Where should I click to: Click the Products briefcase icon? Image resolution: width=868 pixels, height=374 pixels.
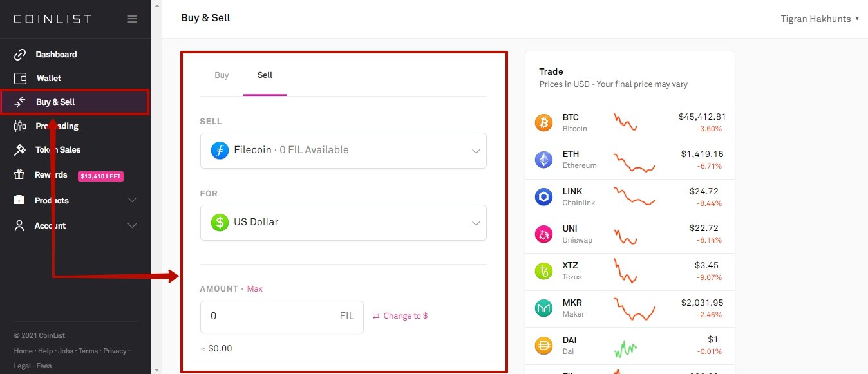pyautogui.click(x=20, y=200)
